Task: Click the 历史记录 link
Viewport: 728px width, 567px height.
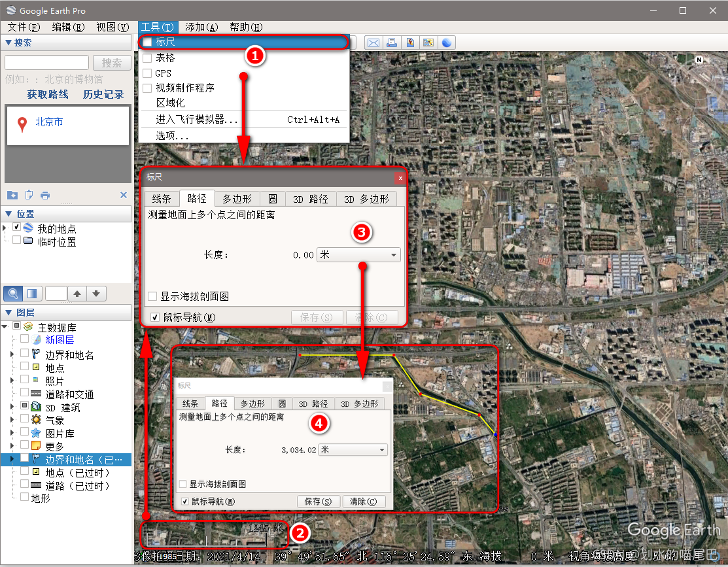Action: (x=103, y=94)
